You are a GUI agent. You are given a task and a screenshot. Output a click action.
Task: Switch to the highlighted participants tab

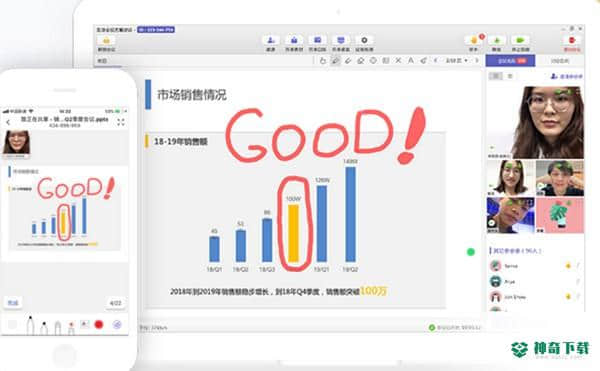510,60
